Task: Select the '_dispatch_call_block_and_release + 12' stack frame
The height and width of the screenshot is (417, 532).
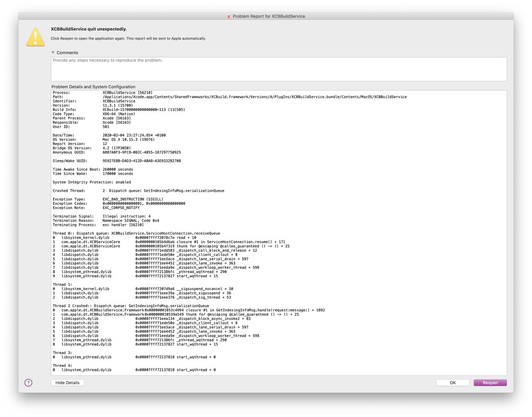Action: [x=155, y=250]
